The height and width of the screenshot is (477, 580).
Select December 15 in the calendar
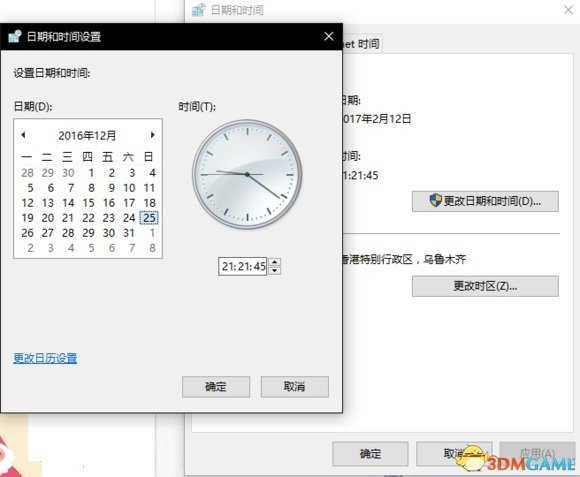(88, 203)
